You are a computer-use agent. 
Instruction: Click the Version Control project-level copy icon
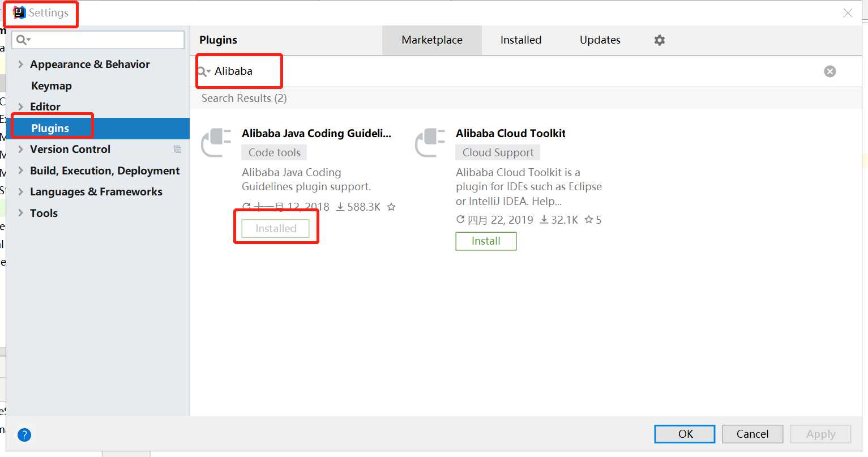click(177, 150)
